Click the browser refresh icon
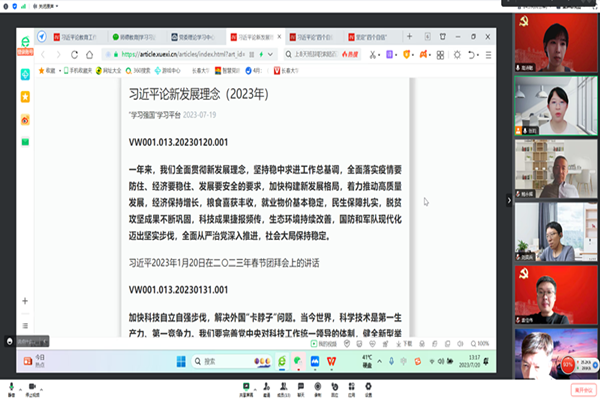 pos(82,54)
